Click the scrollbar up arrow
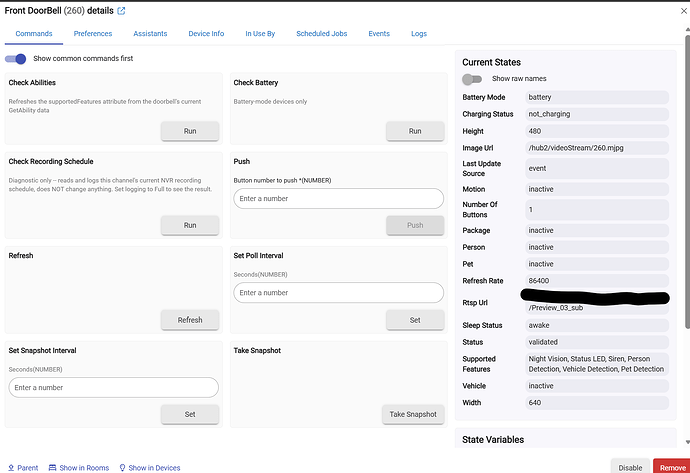This screenshot has width=690, height=473. pyautogui.click(x=687, y=29)
